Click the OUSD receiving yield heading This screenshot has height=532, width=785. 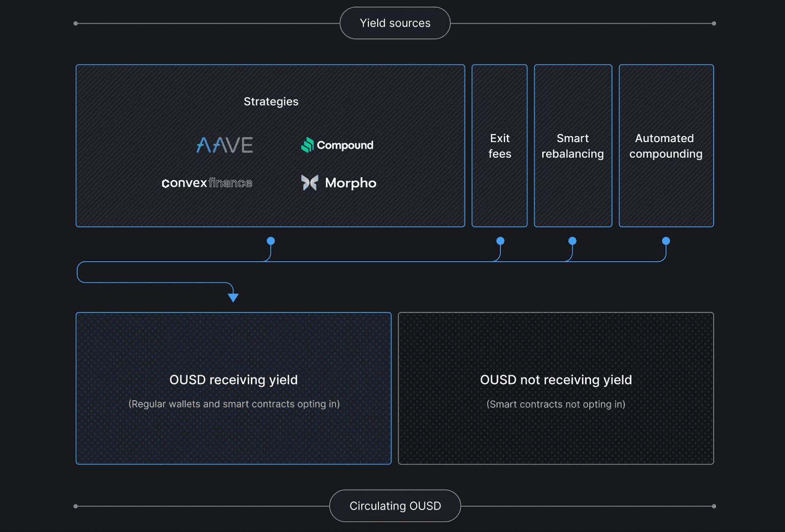point(234,380)
